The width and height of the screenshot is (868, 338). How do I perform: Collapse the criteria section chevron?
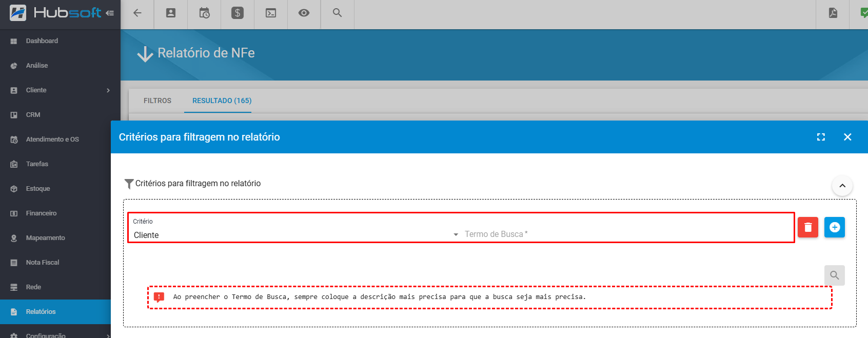[842, 186]
